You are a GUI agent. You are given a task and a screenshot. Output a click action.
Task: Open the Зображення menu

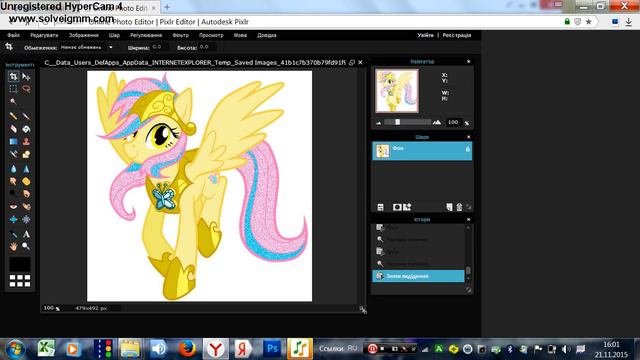click(x=84, y=36)
